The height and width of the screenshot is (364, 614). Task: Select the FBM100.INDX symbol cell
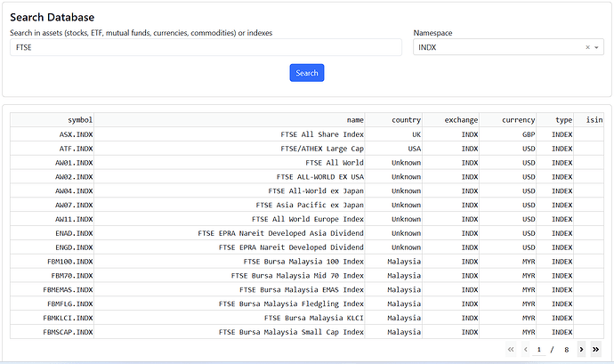pos(52,262)
